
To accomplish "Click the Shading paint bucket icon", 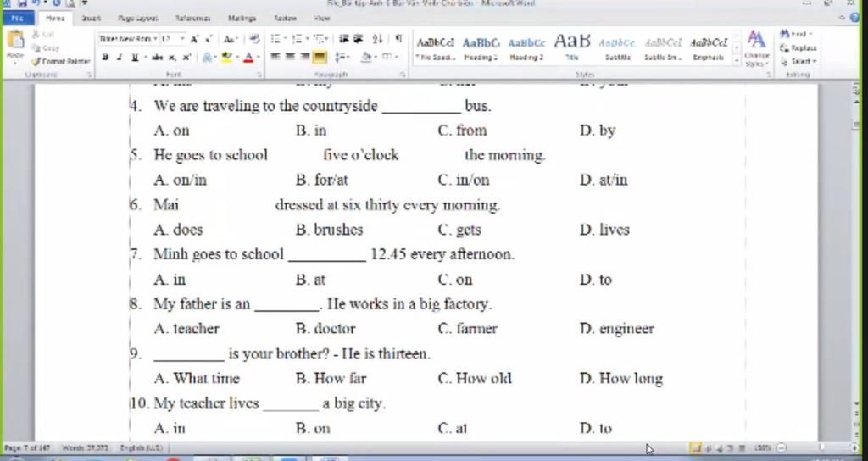I will click(x=366, y=57).
